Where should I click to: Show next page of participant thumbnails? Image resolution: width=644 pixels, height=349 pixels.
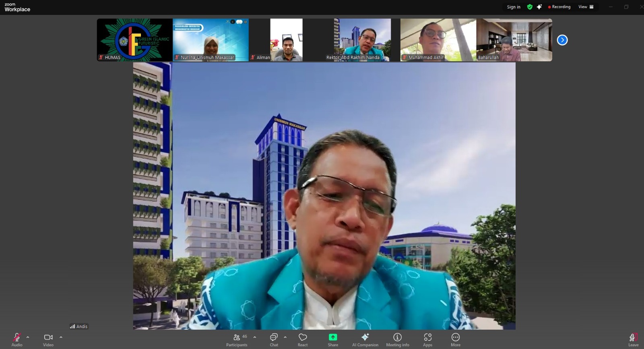(562, 40)
